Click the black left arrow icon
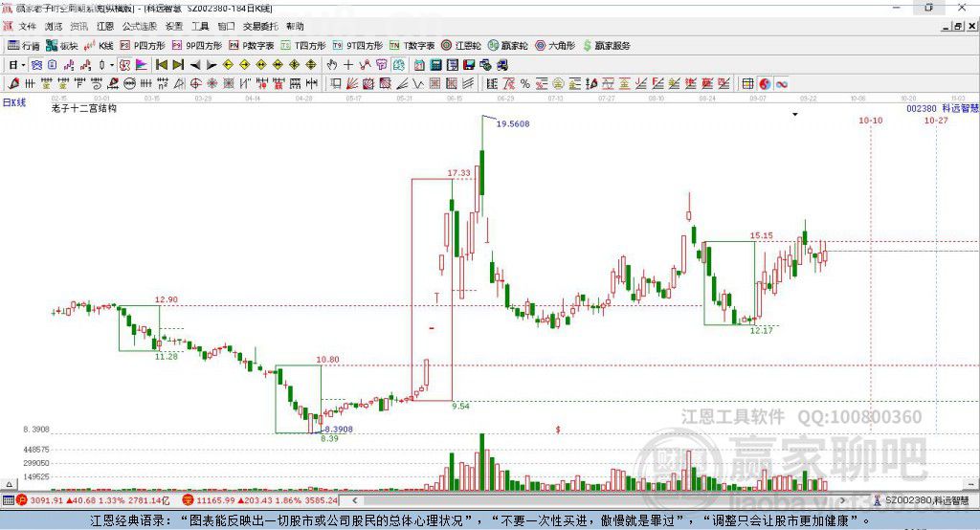Screen dimensions: 980x530 click(x=195, y=65)
